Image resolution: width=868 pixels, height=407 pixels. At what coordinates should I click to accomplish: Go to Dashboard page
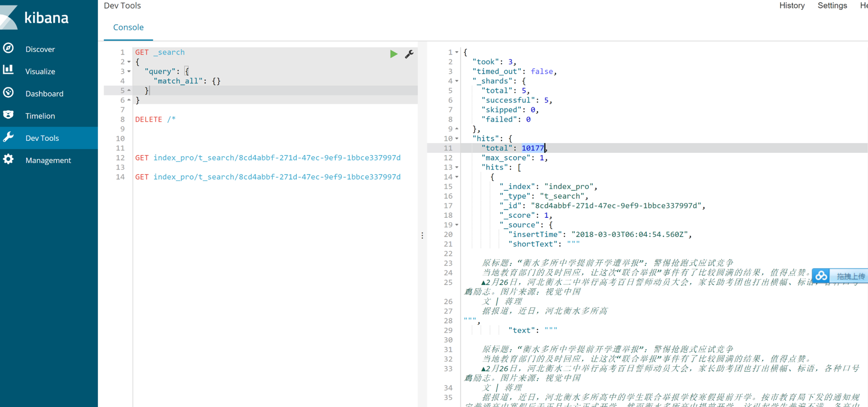tap(44, 94)
